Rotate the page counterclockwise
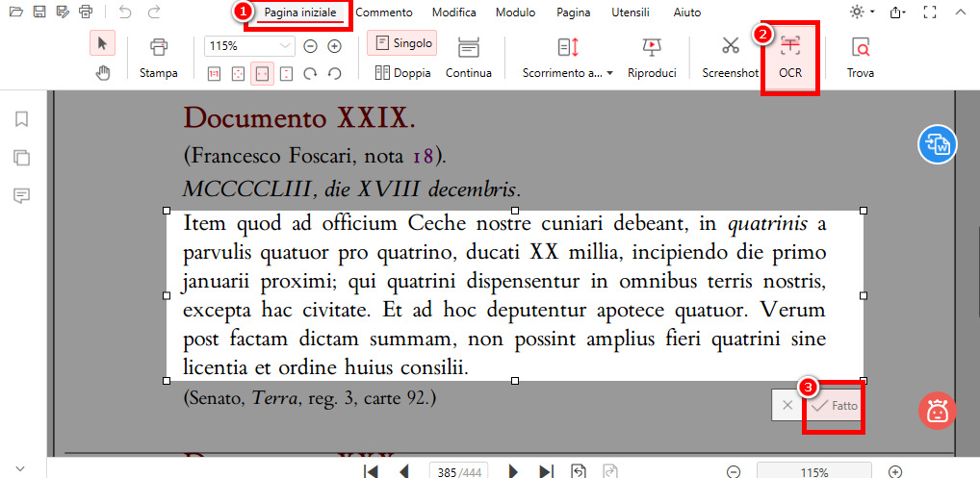980x478 pixels. [334, 74]
